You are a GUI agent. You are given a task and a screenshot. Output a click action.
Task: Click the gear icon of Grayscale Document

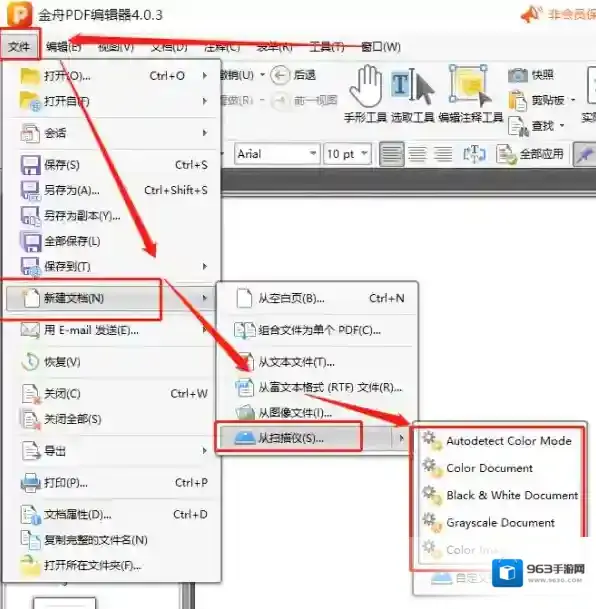click(x=432, y=522)
